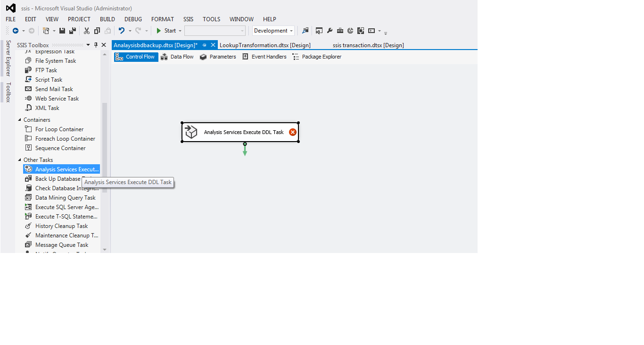
Task: Click the wrench Properties Window icon
Action: click(330, 31)
